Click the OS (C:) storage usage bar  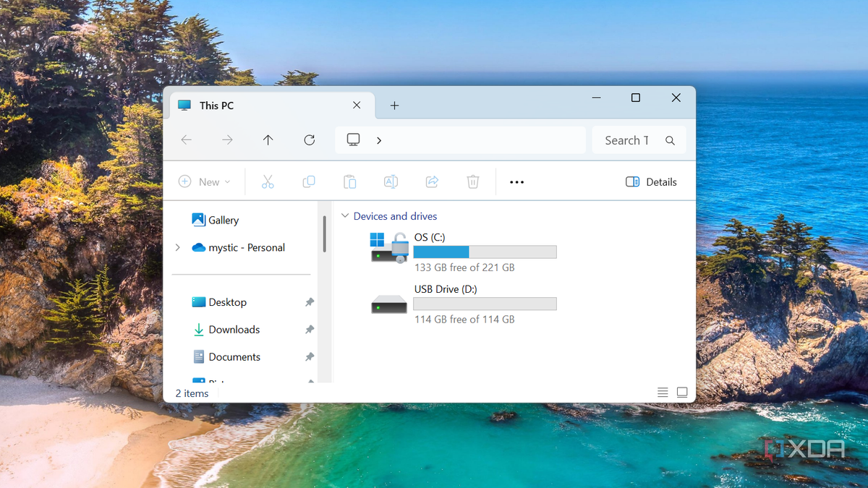coord(485,252)
